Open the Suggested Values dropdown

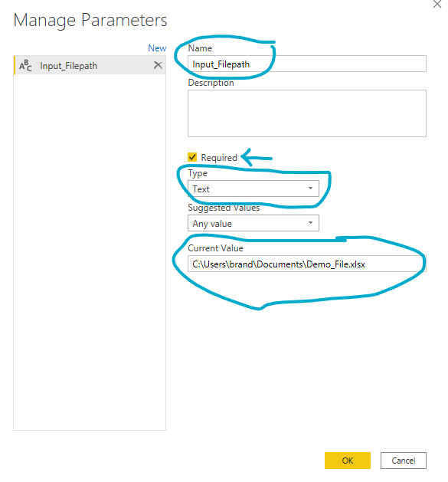tap(253, 223)
